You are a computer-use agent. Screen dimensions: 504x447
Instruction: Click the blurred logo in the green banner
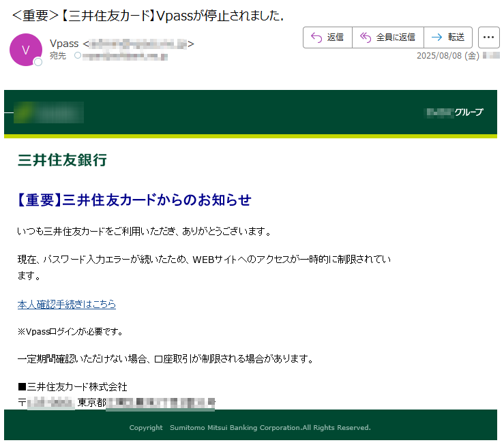48,112
